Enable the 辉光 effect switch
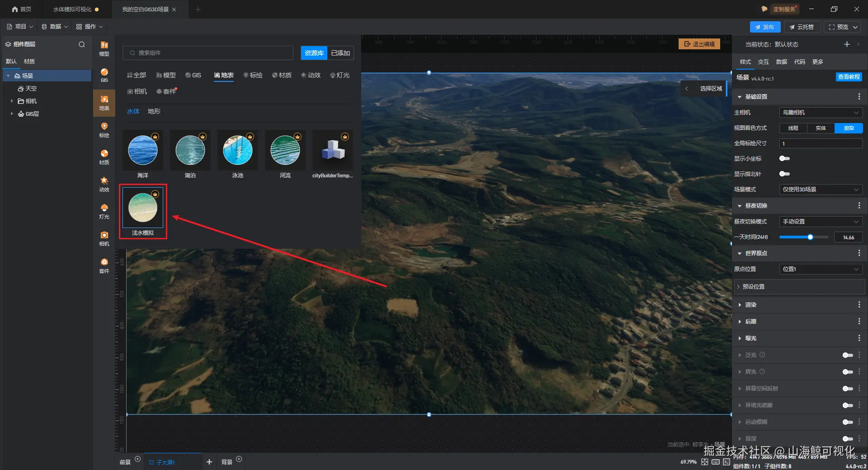This screenshot has width=868, height=470. pos(848,372)
